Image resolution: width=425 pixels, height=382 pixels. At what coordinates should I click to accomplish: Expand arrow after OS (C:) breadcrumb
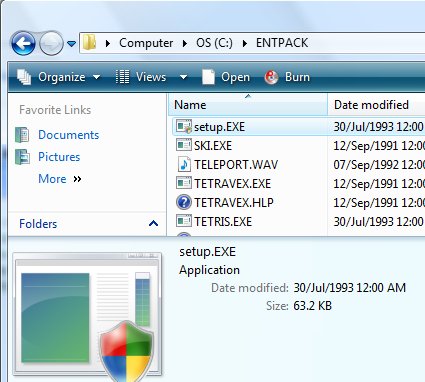tap(245, 43)
